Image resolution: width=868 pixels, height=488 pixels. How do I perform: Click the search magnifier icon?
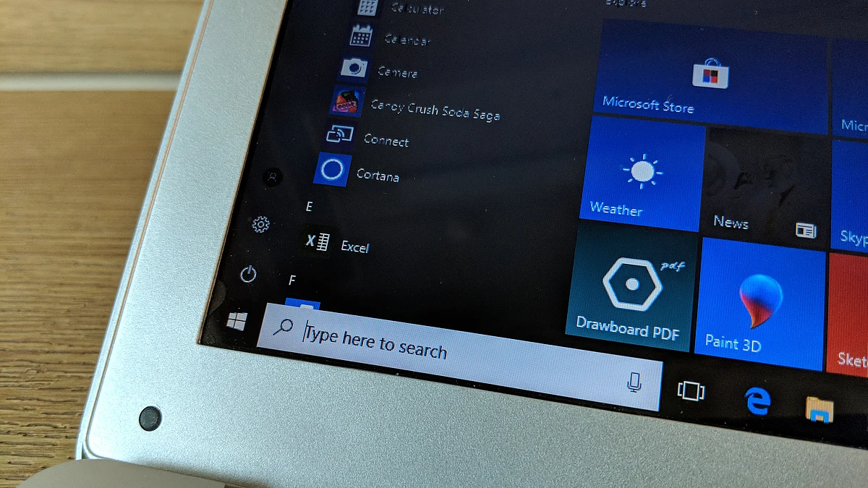click(x=283, y=326)
